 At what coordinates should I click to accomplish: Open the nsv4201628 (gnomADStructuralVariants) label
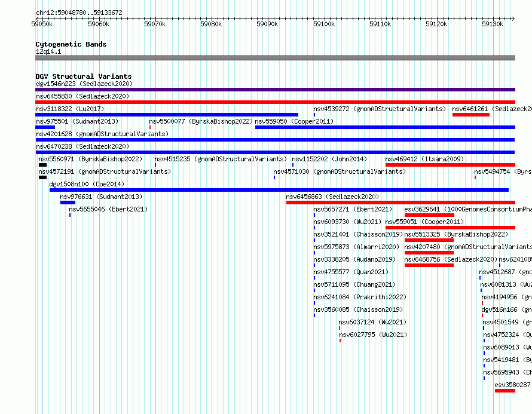point(102,134)
